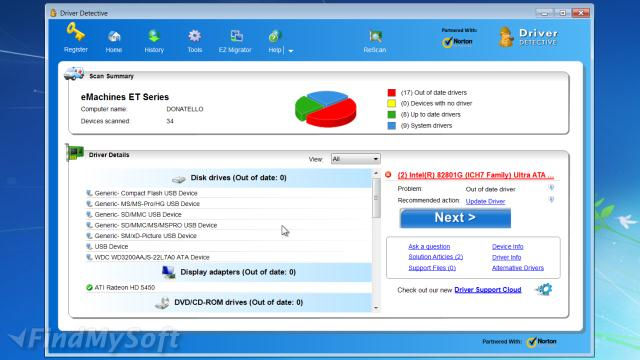Image resolution: width=640 pixels, height=360 pixels.
Task: Click red error icon beside Intel driver
Action: (x=388, y=175)
